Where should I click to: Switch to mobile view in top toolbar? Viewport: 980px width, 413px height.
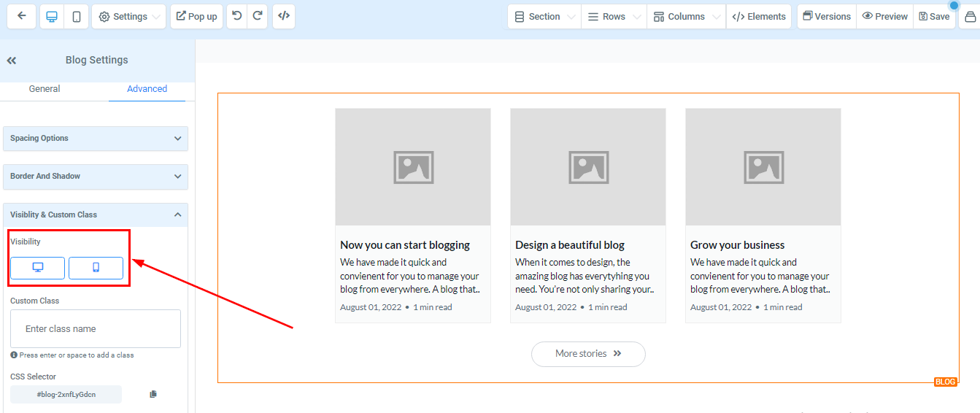click(76, 16)
